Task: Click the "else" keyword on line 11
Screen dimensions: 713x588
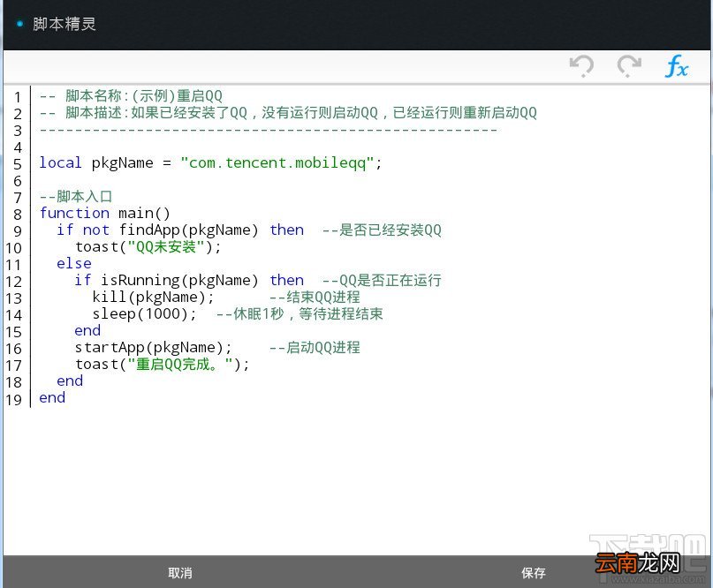Action: pos(73,264)
